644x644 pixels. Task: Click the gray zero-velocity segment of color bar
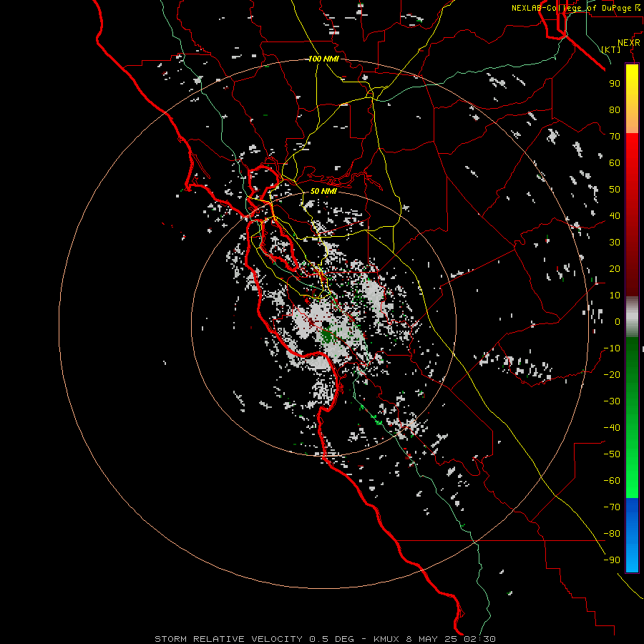tap(632, 317)
